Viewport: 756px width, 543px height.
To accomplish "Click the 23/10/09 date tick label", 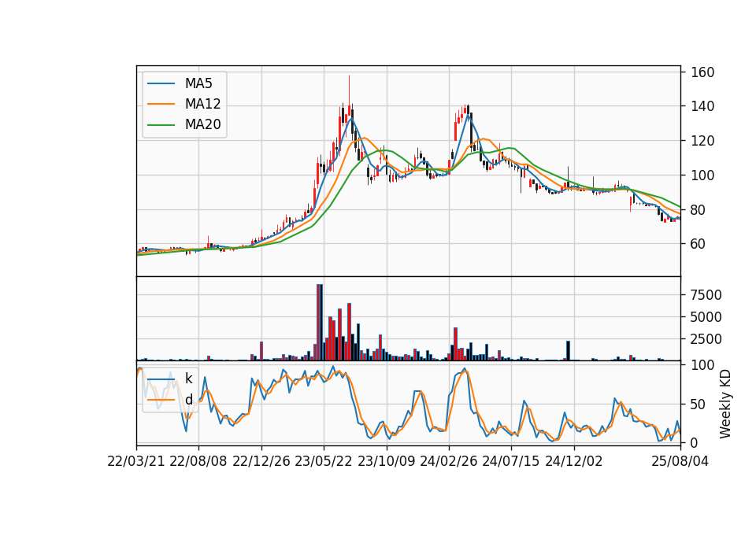I will click(x=386, y=461).
